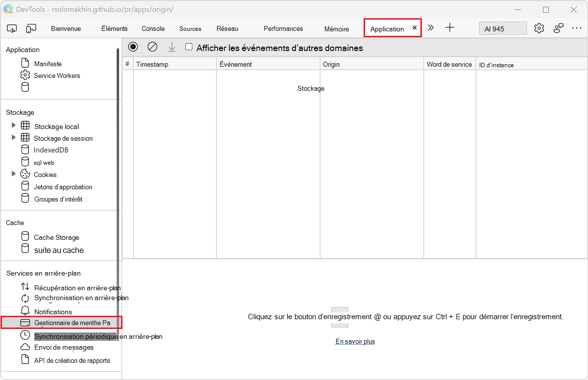
Task: Click the sidebar vertical scrollbar
Action: pyautogui.click(x=119, y=211)
